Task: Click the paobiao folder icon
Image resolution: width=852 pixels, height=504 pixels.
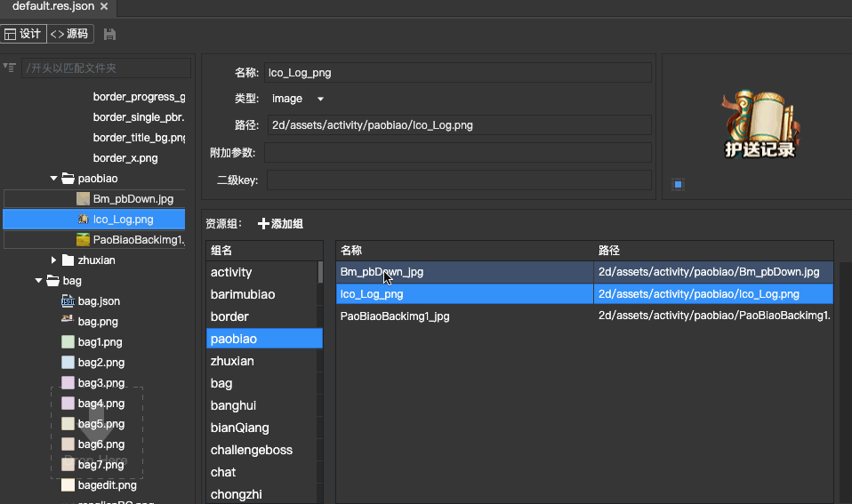Action: click(x=68, y=178)
